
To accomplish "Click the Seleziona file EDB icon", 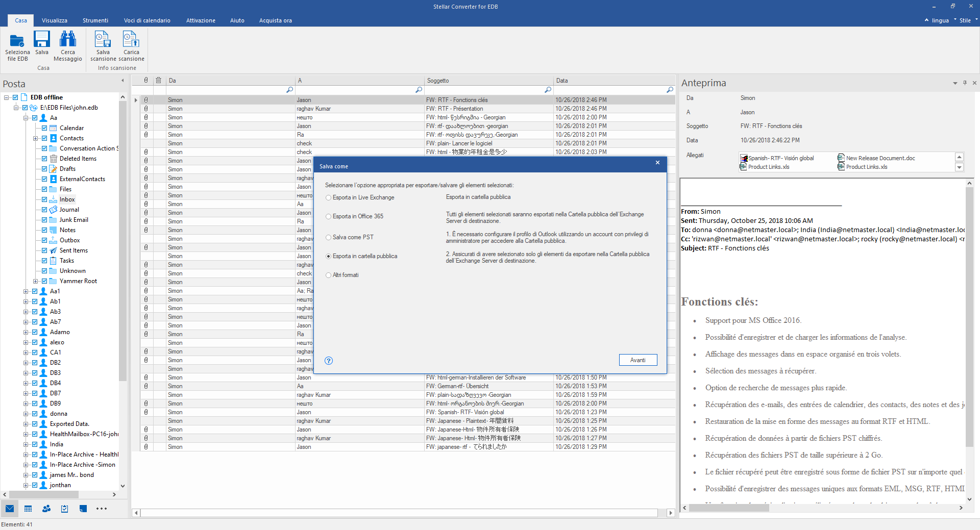I will 17,41.
